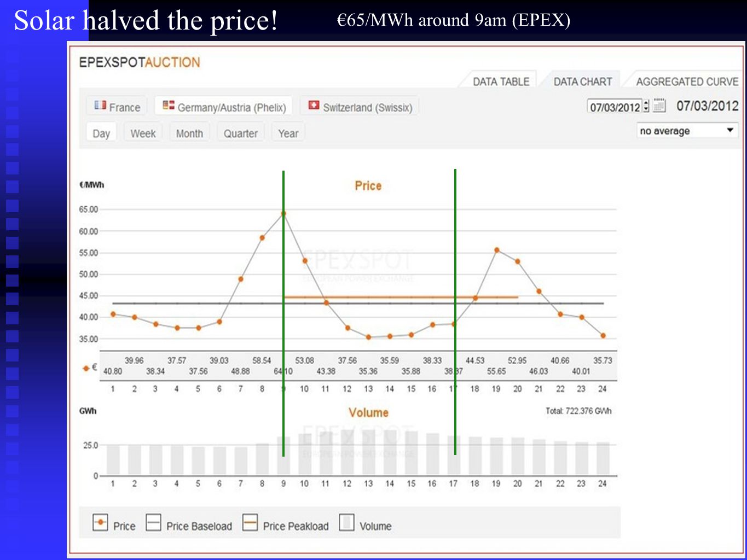Switch to Quarter view
This screenshot has width=747, height=560.
240,133
